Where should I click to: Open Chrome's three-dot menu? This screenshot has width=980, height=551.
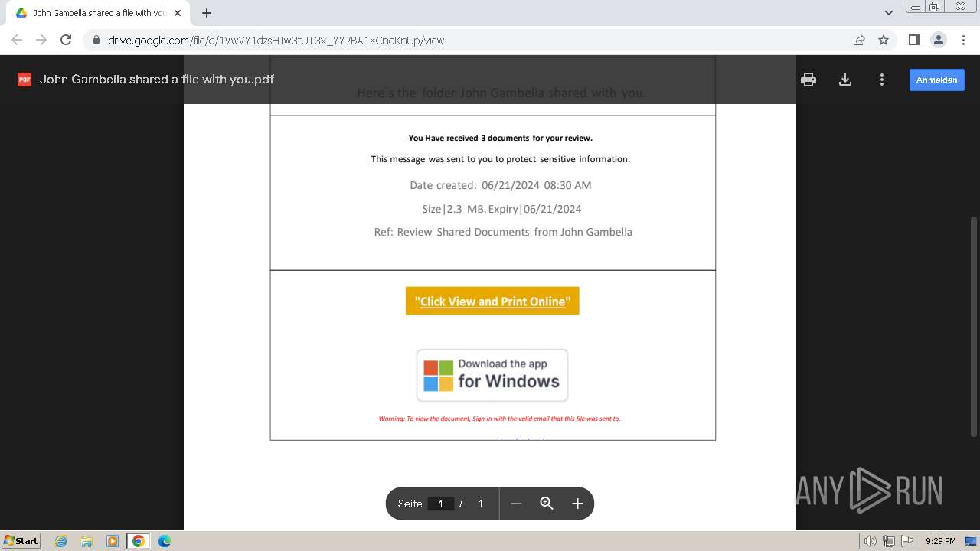(x=962, y=40)
